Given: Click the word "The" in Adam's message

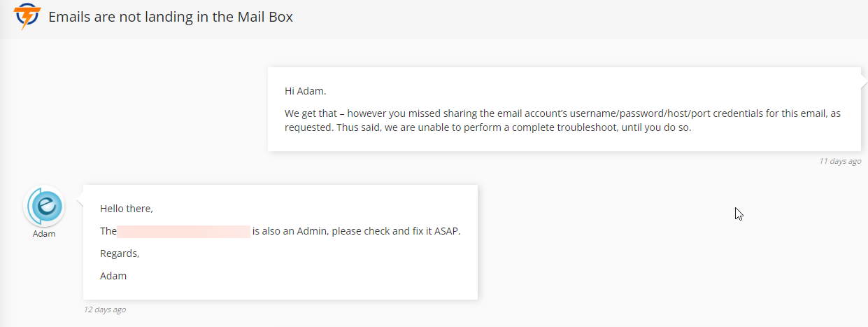Looking at the screenshot, I should click(x=108, y=231).
